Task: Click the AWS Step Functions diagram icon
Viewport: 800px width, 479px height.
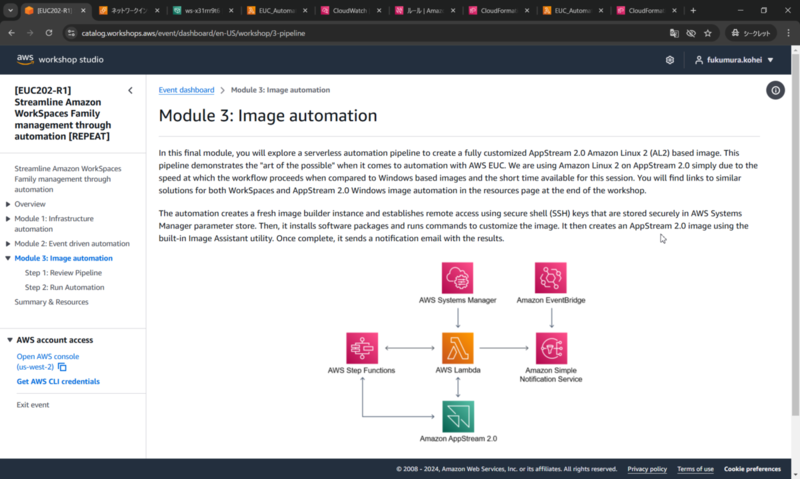Action: [362, 348]
